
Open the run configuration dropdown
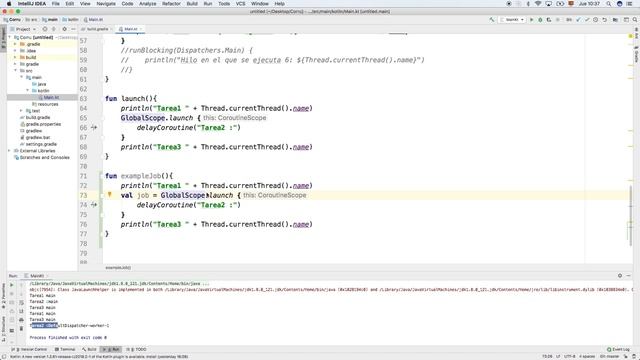point(512,20)
